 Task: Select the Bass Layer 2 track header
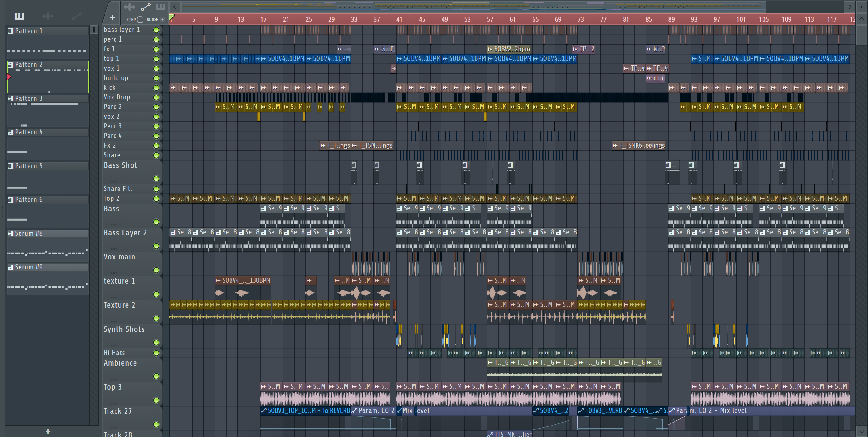click(132, 240)
